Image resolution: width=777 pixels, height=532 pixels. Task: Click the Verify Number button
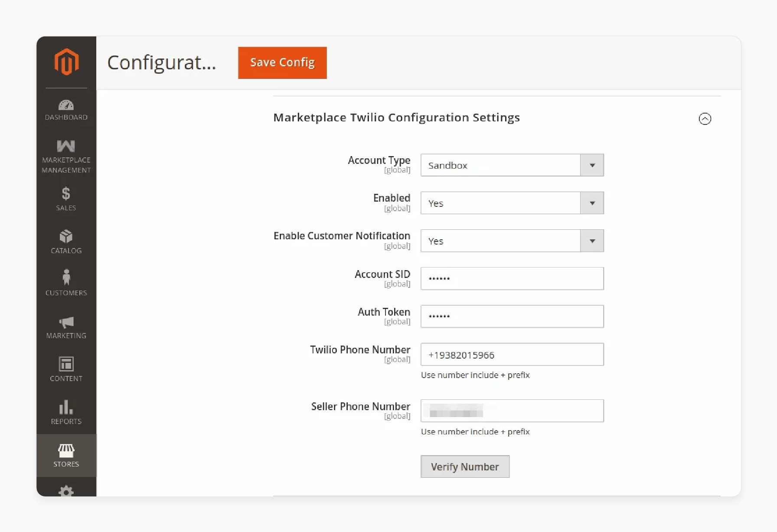[x=465, y=467]
